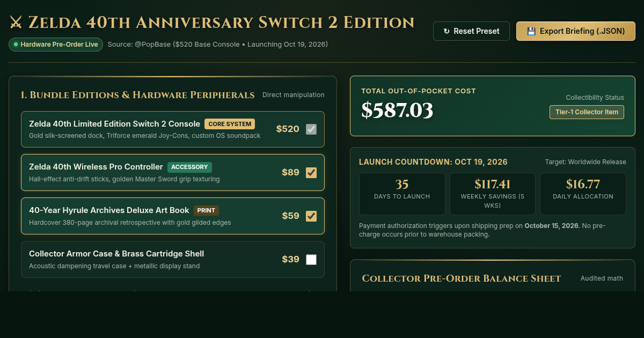Click the Hardcover 380-page archival retrospective description
Viewport: 644px width, 338px height.
(x=130, y=223)
